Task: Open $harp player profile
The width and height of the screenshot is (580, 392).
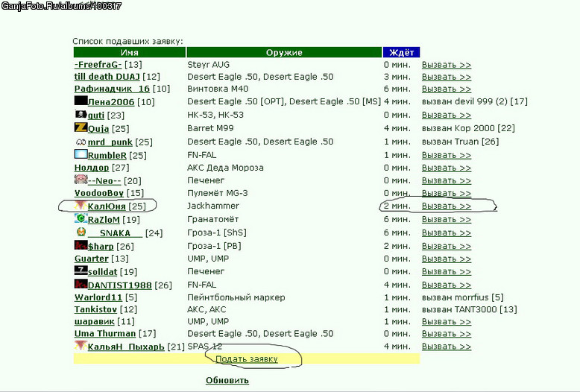Action: click(101, 246)
